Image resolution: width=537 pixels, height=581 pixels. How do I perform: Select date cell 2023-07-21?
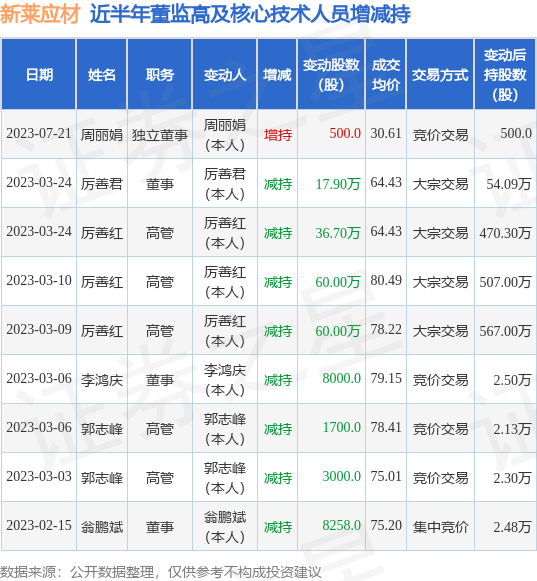tap(39, 133)
